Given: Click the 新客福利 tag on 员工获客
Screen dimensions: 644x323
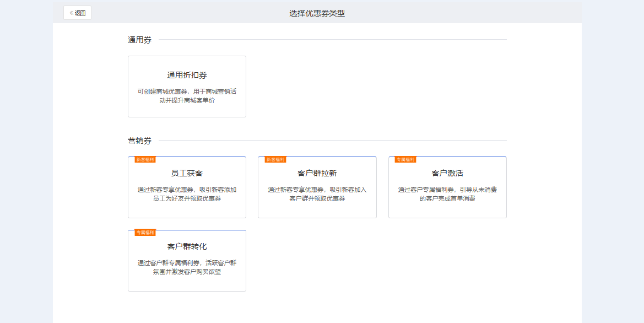Looking at the screenshot, I should 145,159.
